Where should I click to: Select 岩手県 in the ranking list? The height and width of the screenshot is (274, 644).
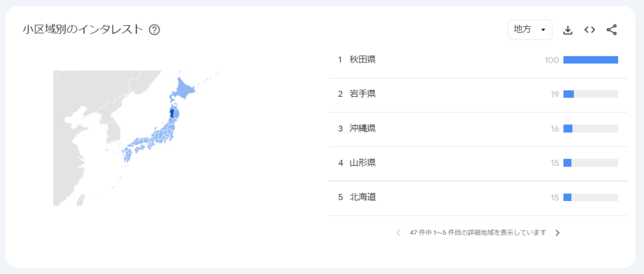(x=363, y=94)
